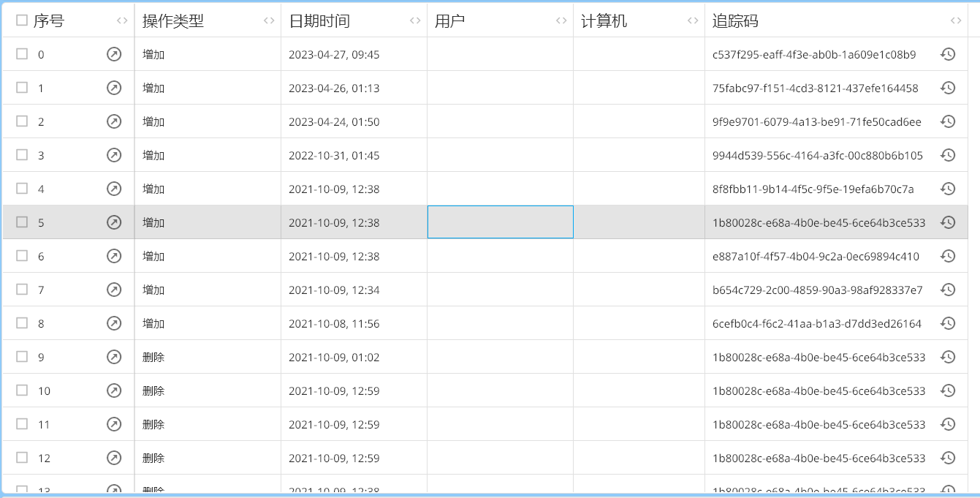
Task: Toggle the 追踪码 column width arrows
Action: [956, 21]
